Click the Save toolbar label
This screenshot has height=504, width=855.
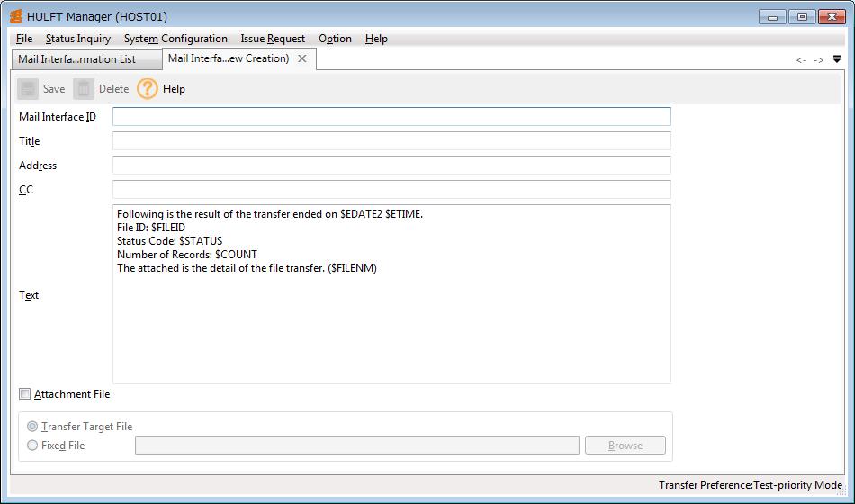(x=54, y=89)
